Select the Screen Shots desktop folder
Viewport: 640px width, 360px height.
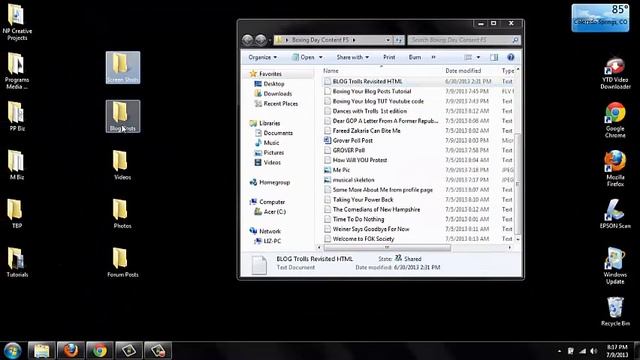(123, 68)
